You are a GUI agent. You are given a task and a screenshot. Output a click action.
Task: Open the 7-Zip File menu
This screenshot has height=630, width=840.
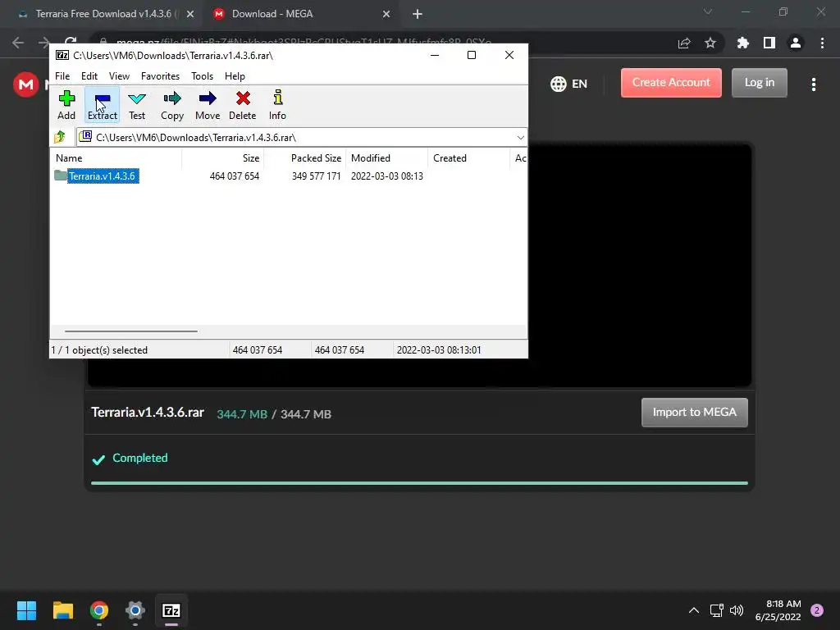coord(62,76)
